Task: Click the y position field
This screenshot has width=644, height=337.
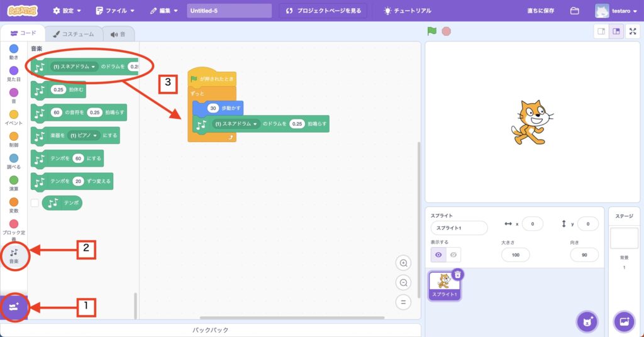Action: (588, 224)
